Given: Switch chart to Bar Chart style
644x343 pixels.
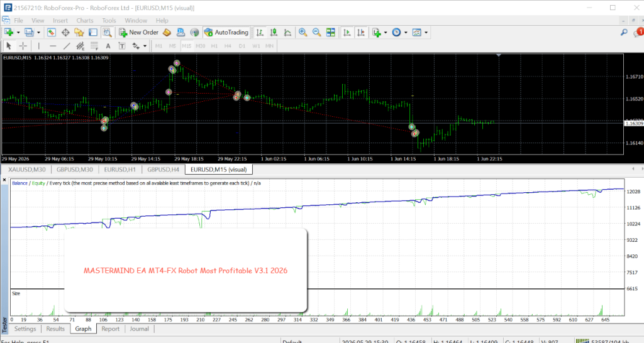Looking at the screenshot, I should [x=260, y=33].
